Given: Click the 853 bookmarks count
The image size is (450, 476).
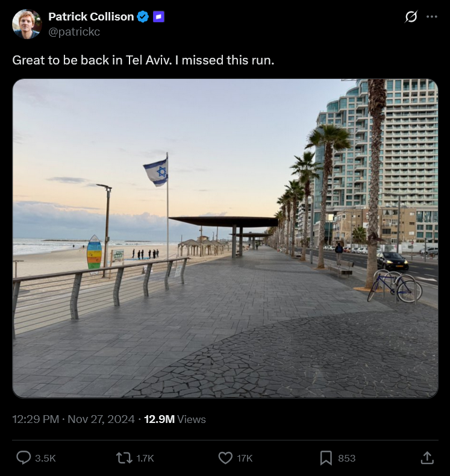Looking at the screenshot, I should [x=346, y=459].
